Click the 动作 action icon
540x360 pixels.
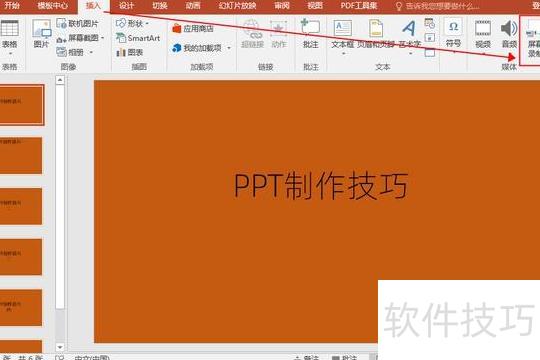279,33
